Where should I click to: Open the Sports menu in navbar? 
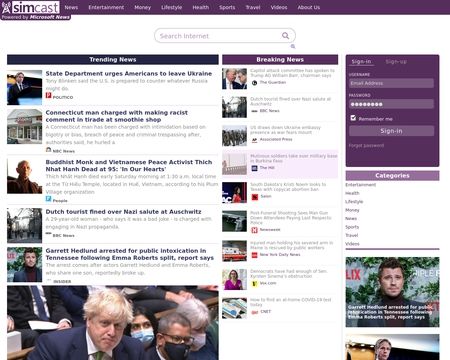click(227, 7)
